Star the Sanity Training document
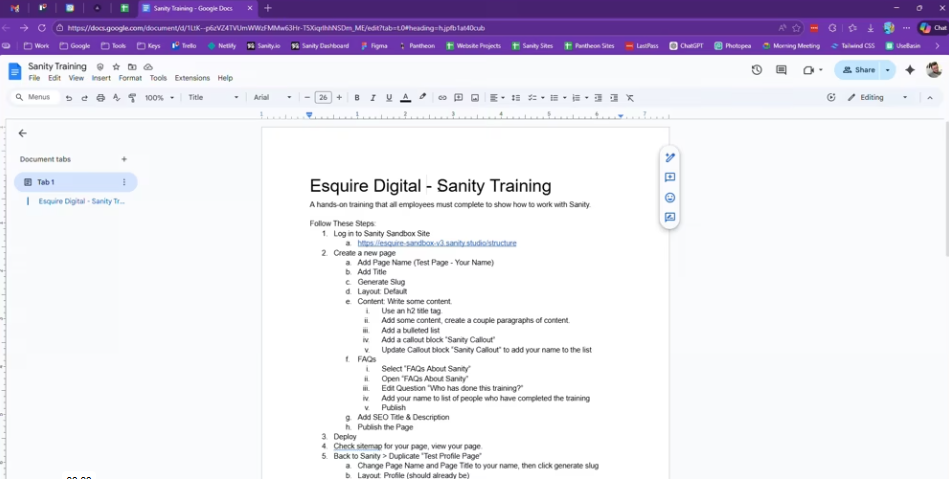 pyautogui.click(x=116, y=67)
